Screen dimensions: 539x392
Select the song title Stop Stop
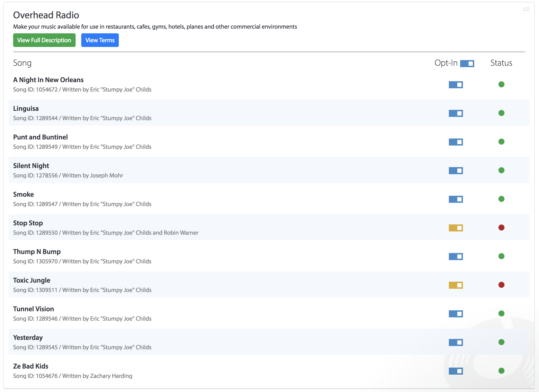tap(28, 223)
